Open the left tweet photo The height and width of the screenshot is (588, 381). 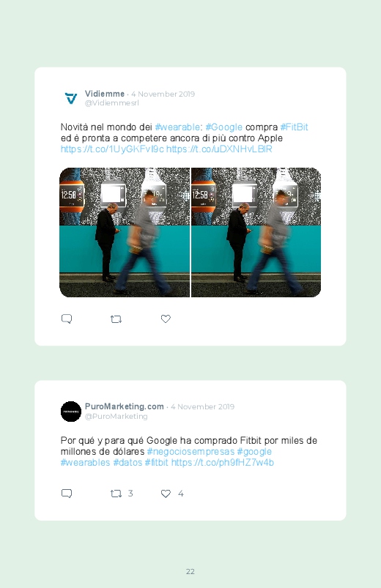click(x=125, y=233)
